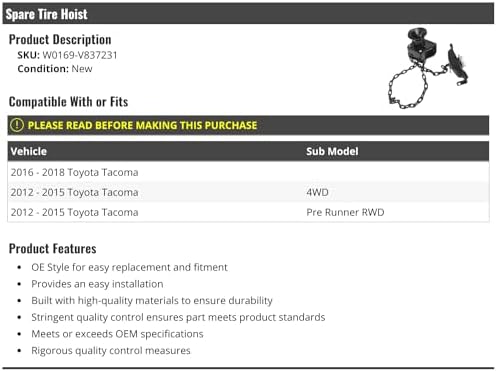The height and width of the screenshot is (372, 497).
Task: Click the Product Description heading
Action: [x=60, y=40]
